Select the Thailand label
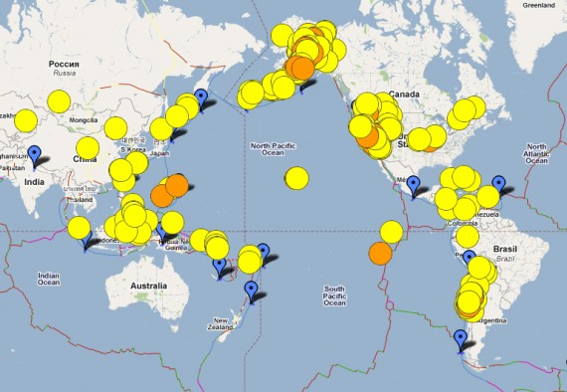 tap(80, 200)
